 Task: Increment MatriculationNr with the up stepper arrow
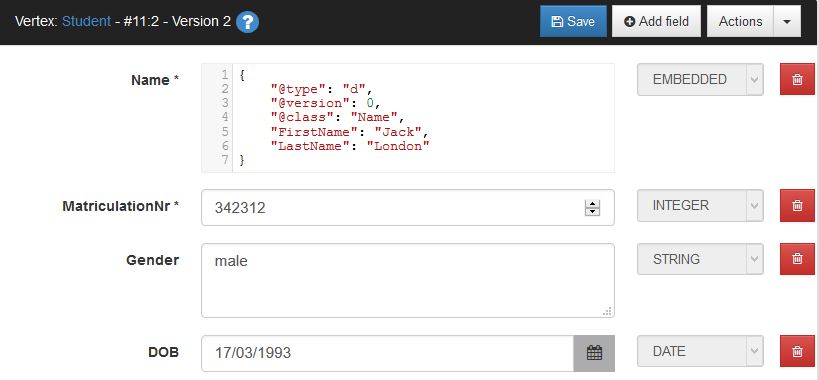(592, 204)
